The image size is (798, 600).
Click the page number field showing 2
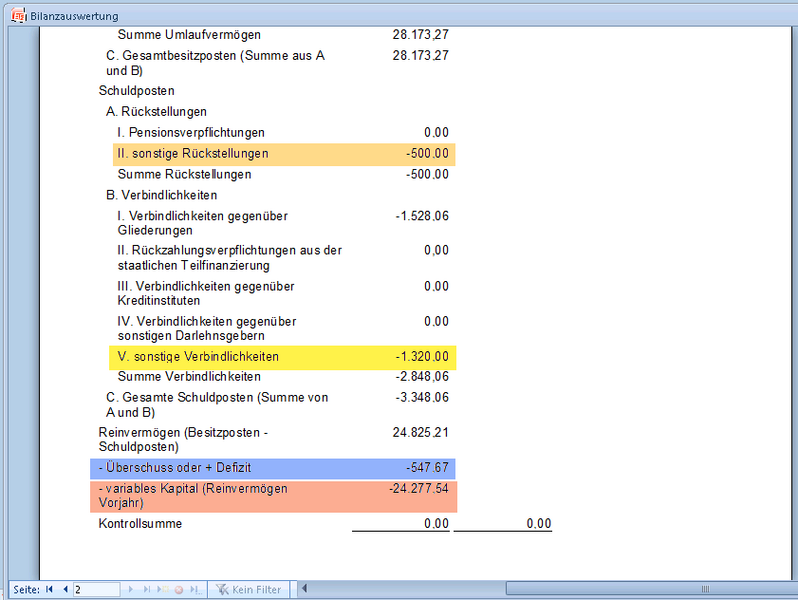(96, 590)
